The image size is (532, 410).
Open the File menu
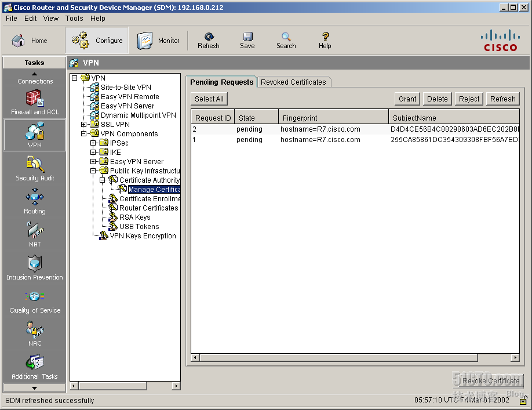[12, 19]
